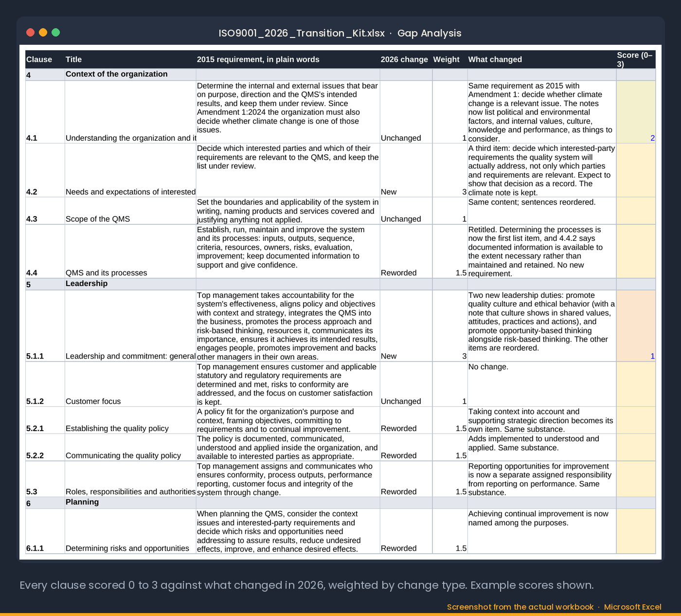The image size is (681, 616).
Task: Click the "What changed" column header
Action: (x=542, y=59)
